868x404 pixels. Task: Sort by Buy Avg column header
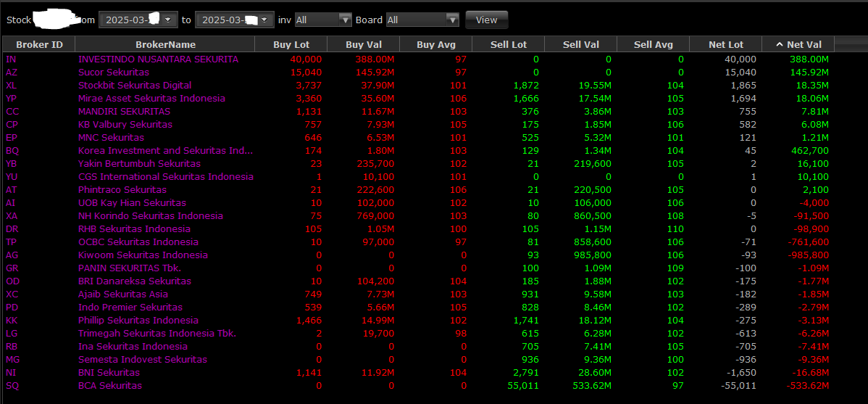436,44
